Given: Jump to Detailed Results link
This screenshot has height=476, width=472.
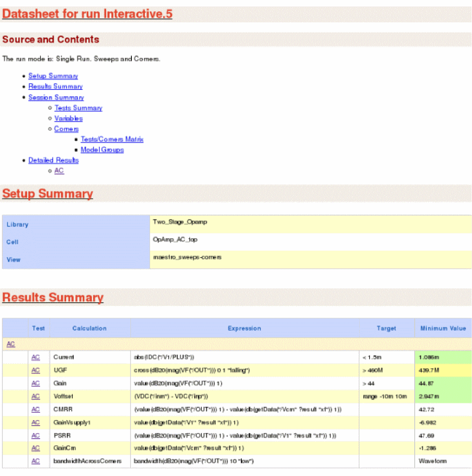Looking at the screenshot, I should click(54, 160).
